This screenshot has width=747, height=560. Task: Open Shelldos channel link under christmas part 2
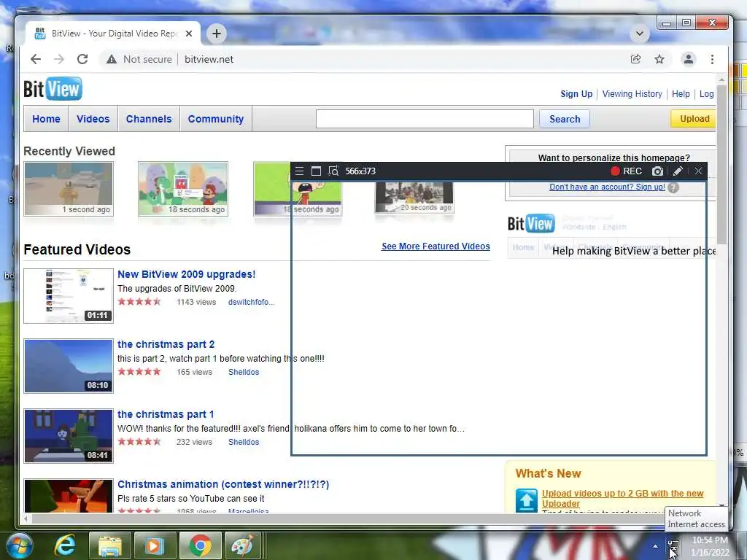[244, 372]
